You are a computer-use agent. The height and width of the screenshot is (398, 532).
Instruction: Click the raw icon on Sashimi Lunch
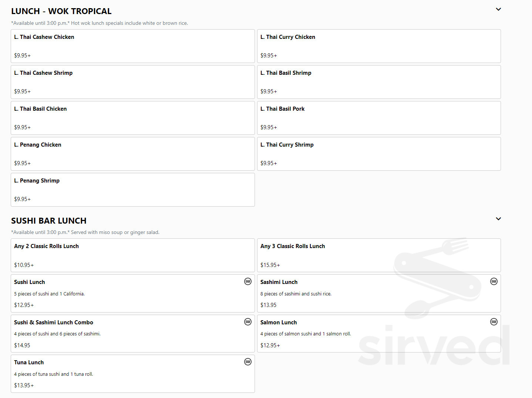(494, 281)
